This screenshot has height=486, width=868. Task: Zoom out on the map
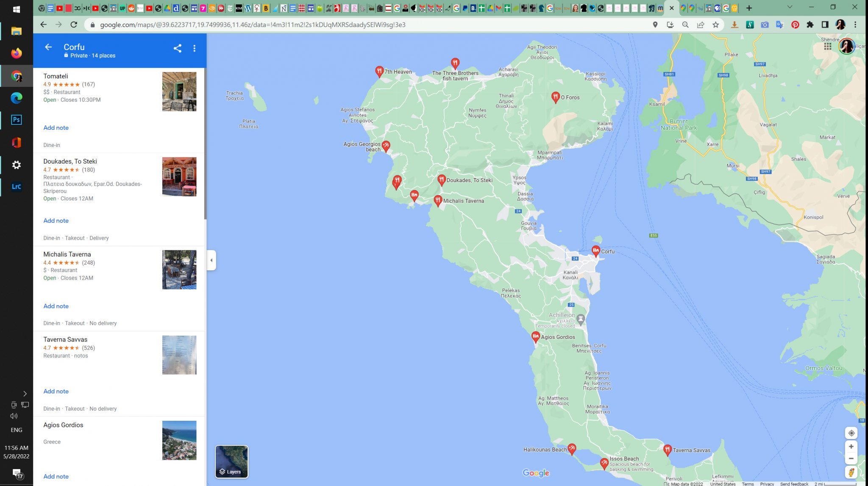tap(851, 458)
